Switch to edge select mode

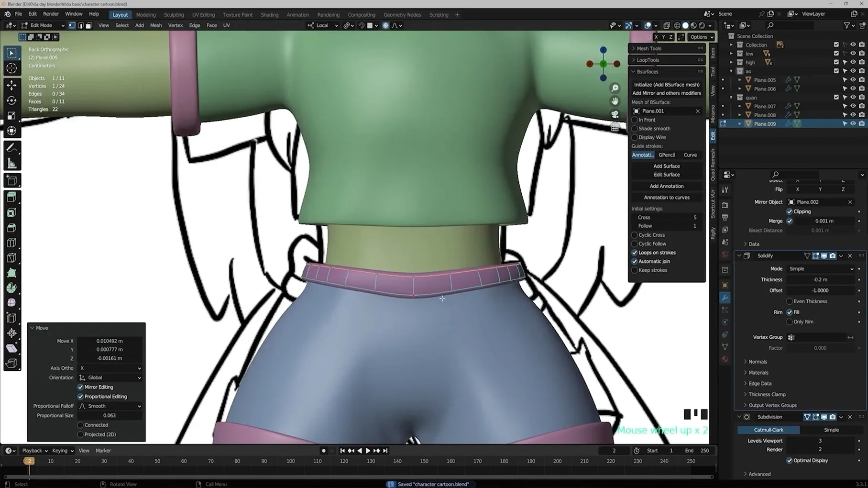(80, 25)
